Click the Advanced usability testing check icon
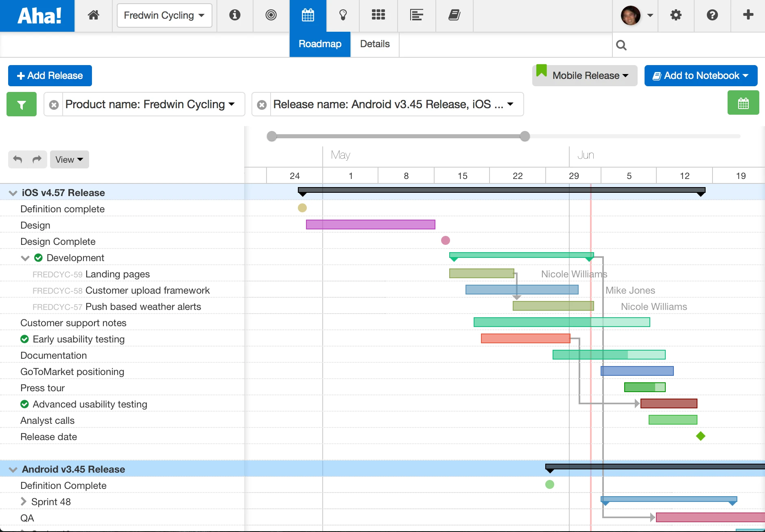 click(24, 404)
